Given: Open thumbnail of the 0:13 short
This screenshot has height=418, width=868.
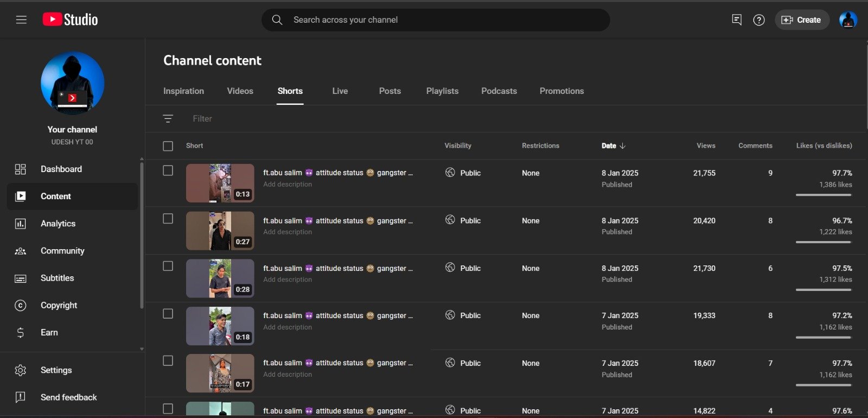Looking at the screenshot, I should [x=220, y=183].
